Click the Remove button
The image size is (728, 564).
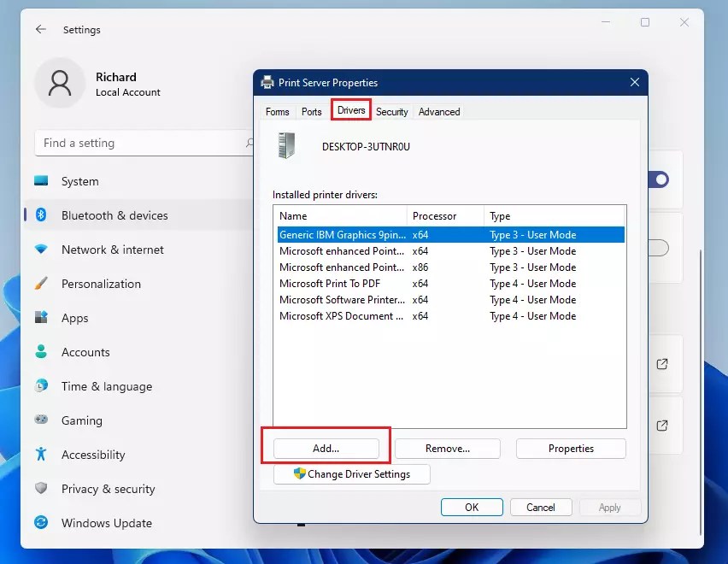tap(448, 448)
